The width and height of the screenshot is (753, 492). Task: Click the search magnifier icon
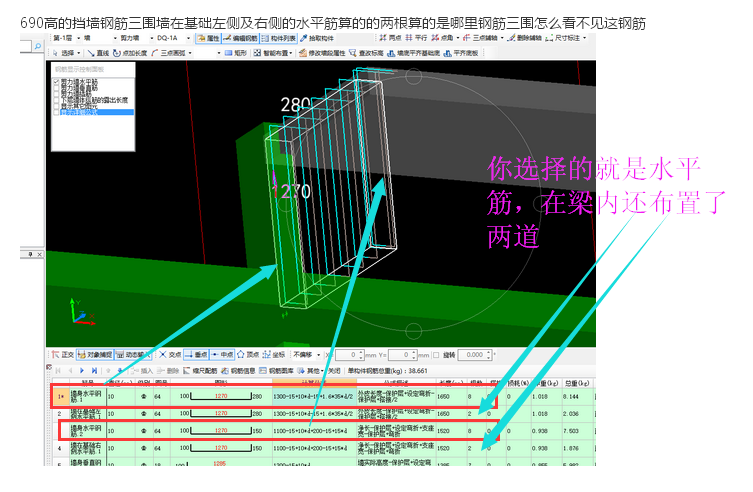pyautogui.click(x=38, y=46)
